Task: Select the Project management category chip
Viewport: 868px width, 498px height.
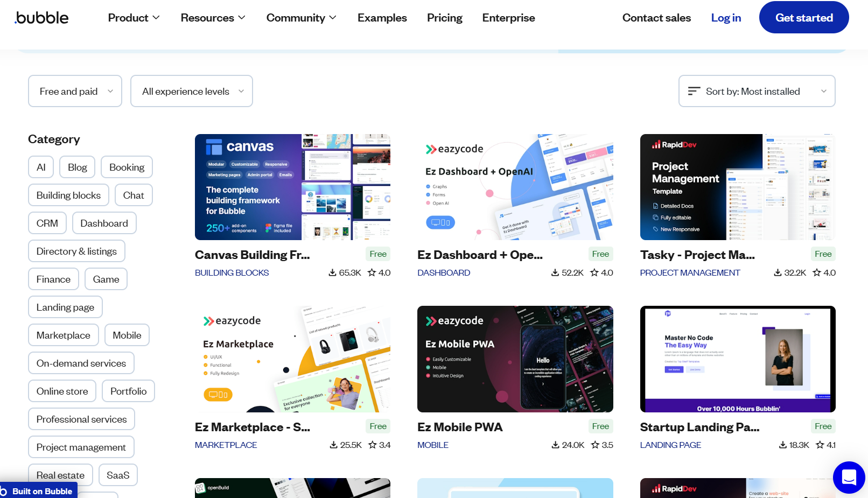Action: click(x=81, y=447)
